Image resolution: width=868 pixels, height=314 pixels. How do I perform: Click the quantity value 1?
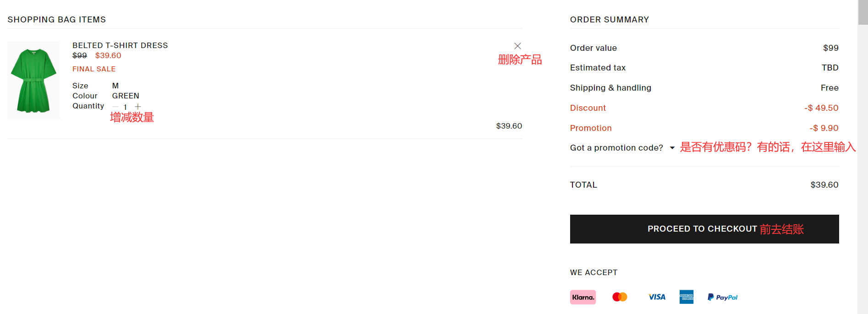tap(125, 107)
